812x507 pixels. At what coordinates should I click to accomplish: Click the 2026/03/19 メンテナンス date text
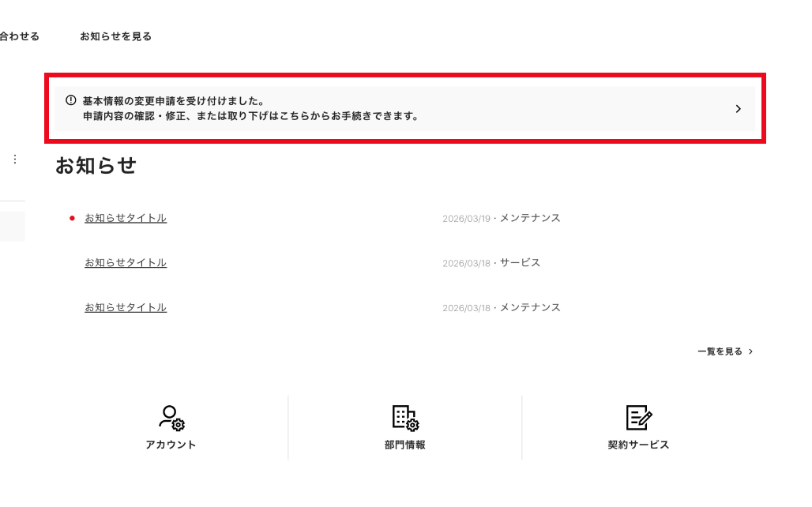502,219
